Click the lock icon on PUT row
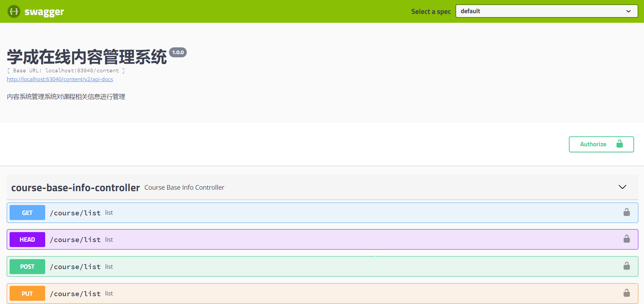This screenshot has width=644, height=304. 627,293
